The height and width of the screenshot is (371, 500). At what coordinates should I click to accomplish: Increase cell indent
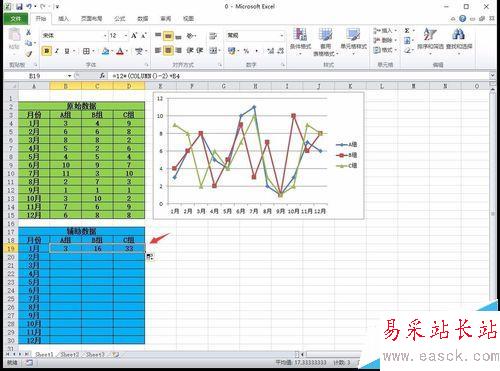199,50
